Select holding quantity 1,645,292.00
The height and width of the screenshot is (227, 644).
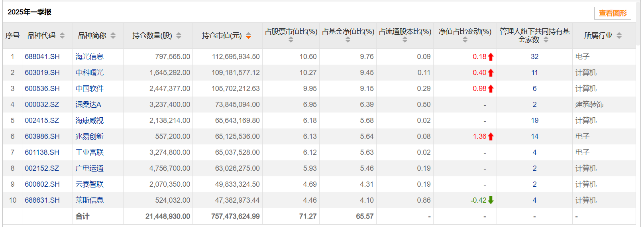pos(170,73)
